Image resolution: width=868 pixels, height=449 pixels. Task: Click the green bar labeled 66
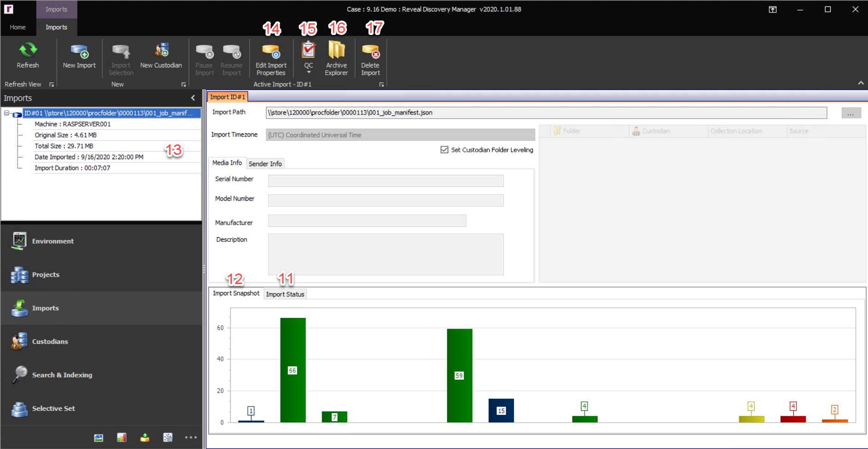[x=293, y=370]
